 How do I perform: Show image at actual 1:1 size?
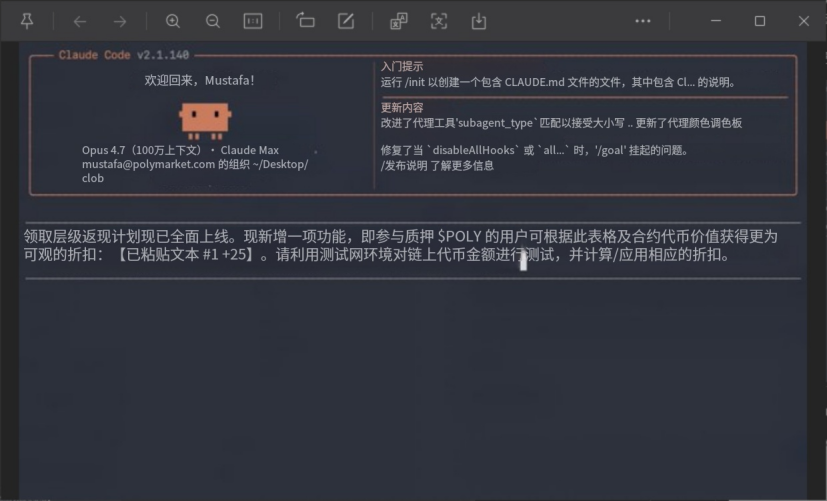(x=253, y=21)
